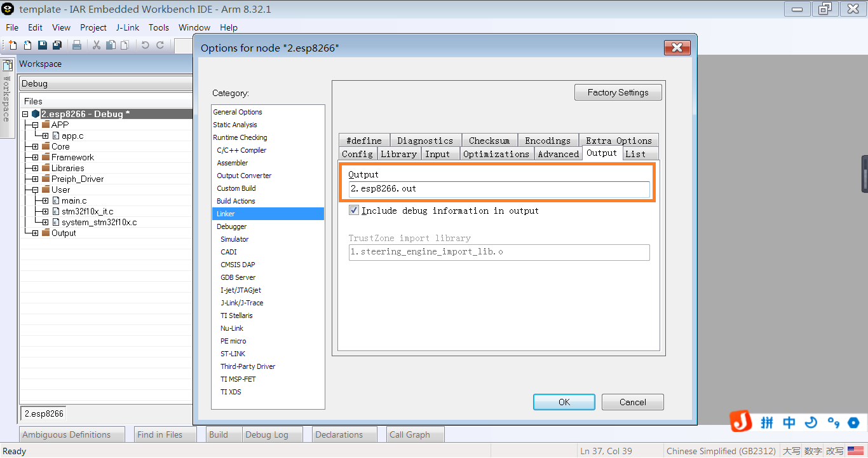This screenshot has width=868, height=458.
Task: Open the Project menu
Action: point(93,27)
